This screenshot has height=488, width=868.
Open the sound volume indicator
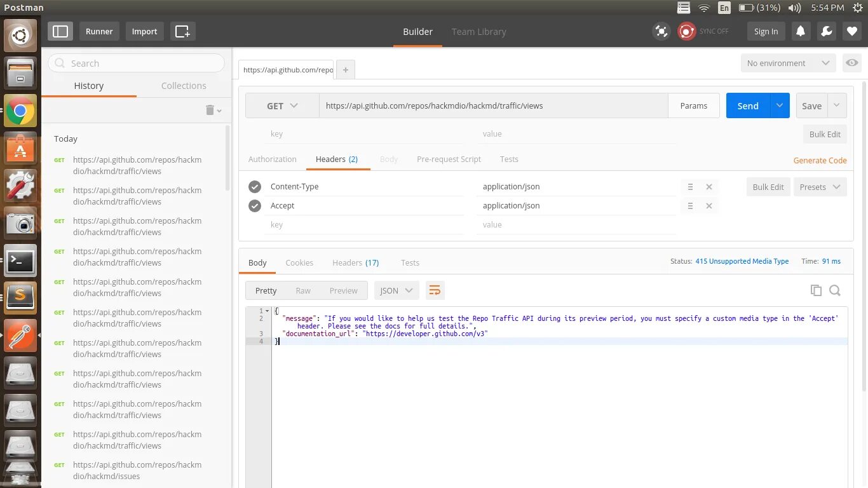(x=794, y=8)
